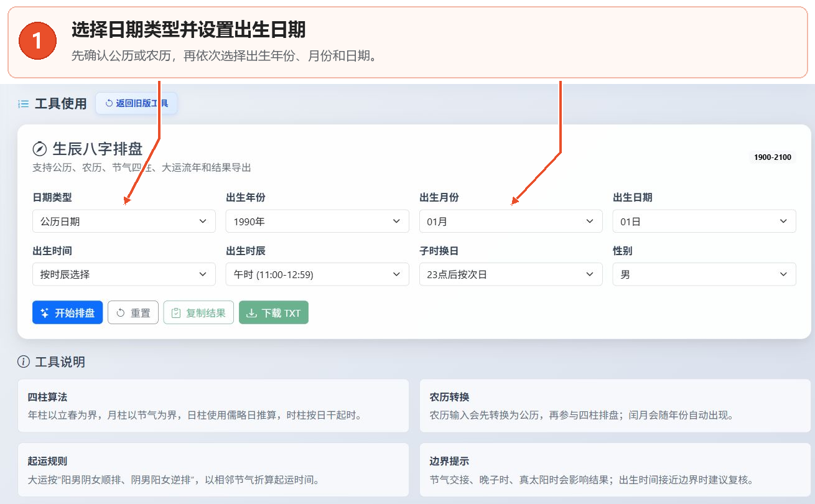Click the 农历转换 info card

(615, 406)
